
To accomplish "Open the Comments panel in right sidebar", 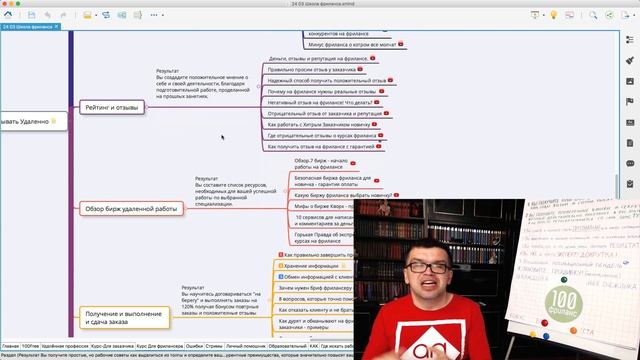I will (x=630, y=163).
